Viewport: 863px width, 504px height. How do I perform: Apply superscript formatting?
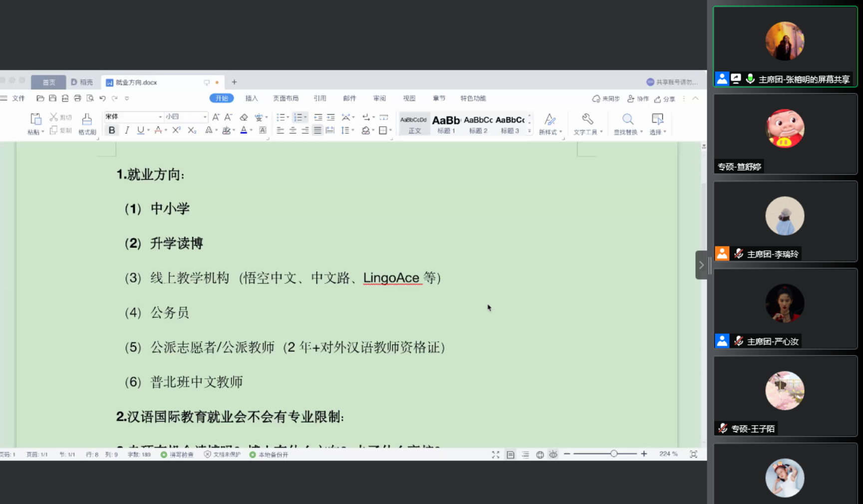click(x=176, y=130)
